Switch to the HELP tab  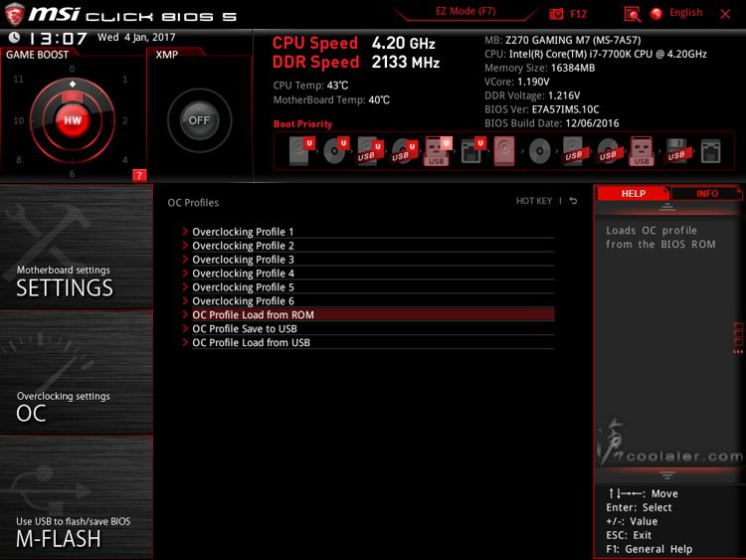[634, 193]
